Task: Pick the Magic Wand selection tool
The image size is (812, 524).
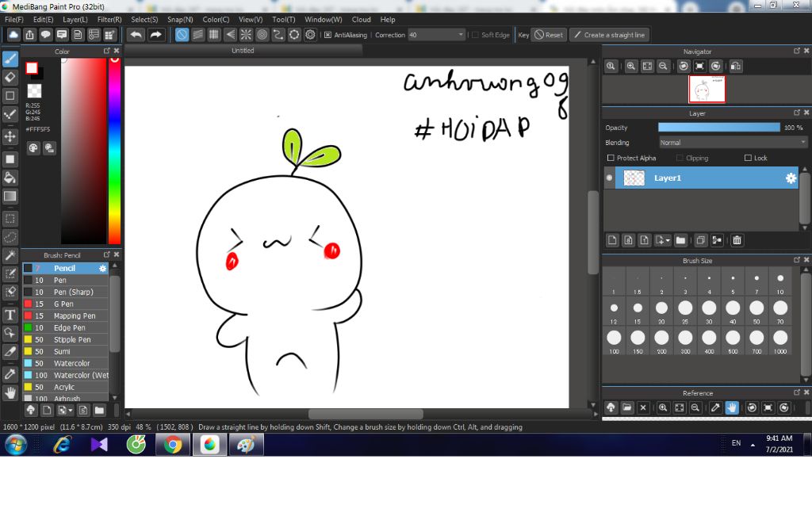Action: coord(10,255)
